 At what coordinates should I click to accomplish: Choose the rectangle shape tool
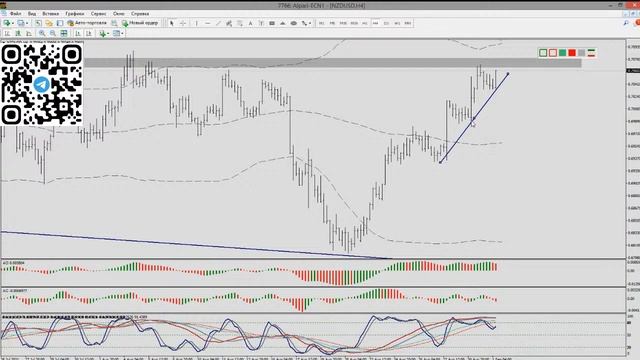click(x=272, y=23)
